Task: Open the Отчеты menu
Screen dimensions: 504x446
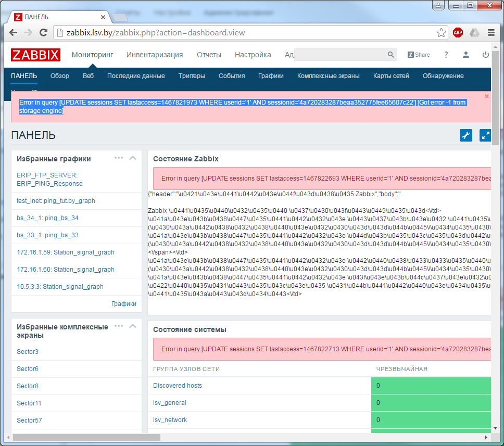Action: [x=209, y=55]
